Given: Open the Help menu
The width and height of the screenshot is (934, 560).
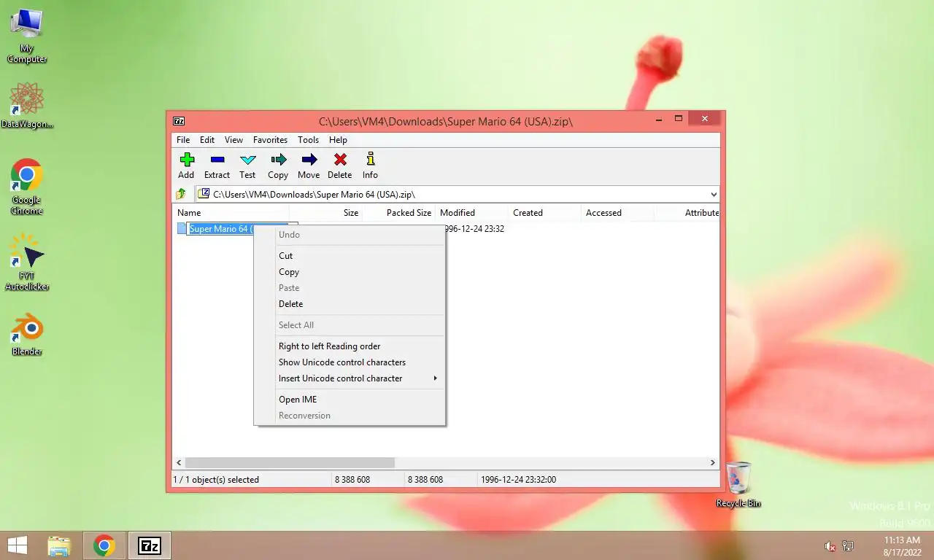Looking at the screenshot, I should (x=338, y=140).
